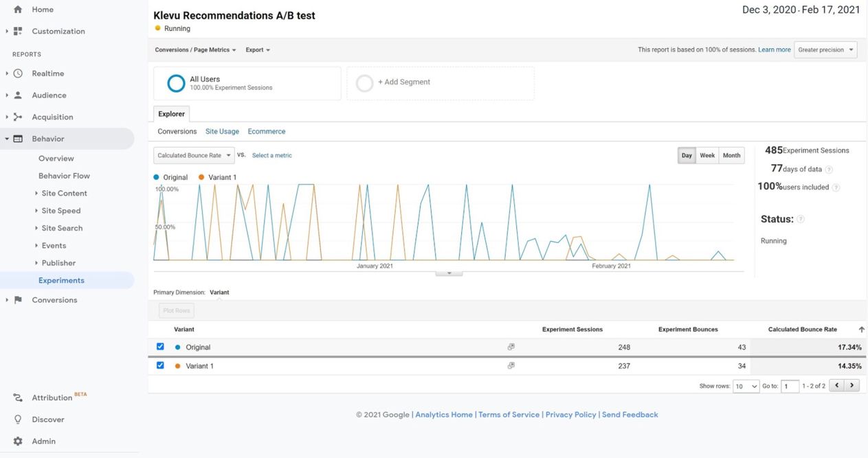The image size is (868, 458).
Task: Open the Calculated Bounce Rate metric dropdown
Action: point(194,155)
